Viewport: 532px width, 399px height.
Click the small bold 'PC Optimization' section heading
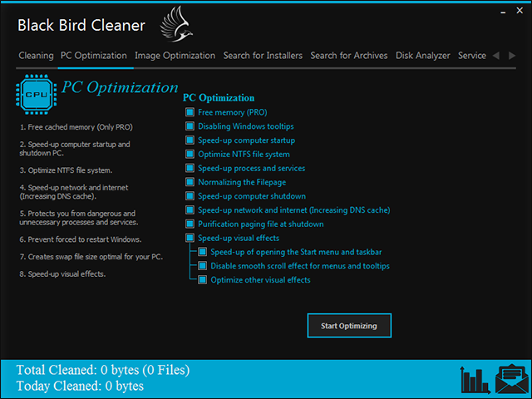[219, 98]
